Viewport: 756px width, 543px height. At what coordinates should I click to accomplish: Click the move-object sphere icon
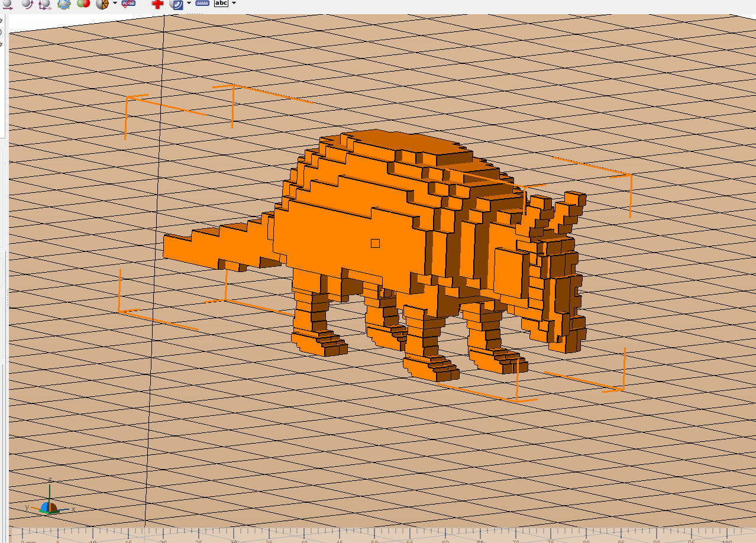coord(7,4)
